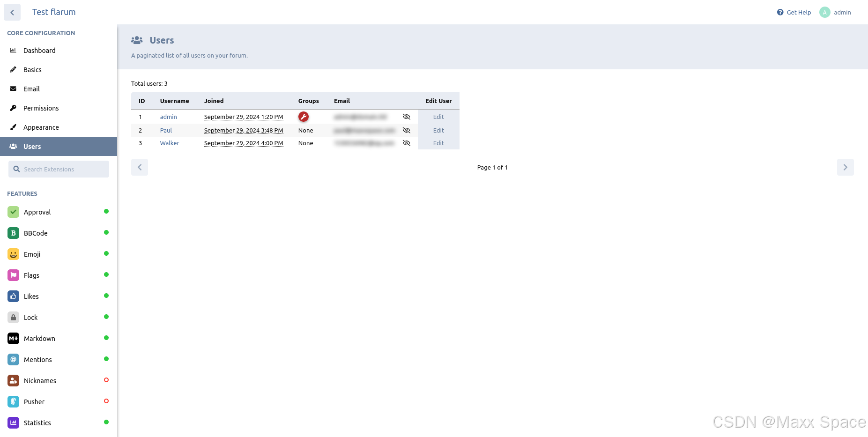The width and height of the screenshot is (868, 437).
Task: Click admin's join date September 29, 2024 1:20 PM
Action: tap(244, 117)
